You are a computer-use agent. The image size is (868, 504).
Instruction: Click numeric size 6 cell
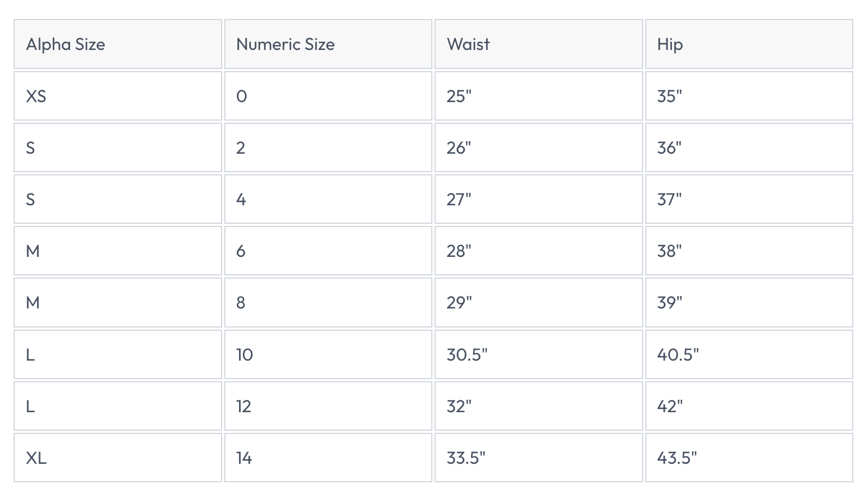[241, 251]
